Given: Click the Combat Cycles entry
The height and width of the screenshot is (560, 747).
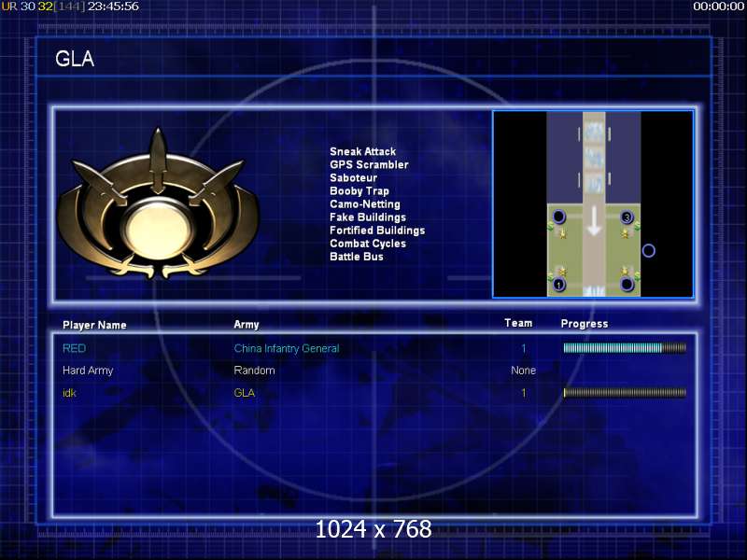Looking at the screenshot, I should (x=368, y=244).
